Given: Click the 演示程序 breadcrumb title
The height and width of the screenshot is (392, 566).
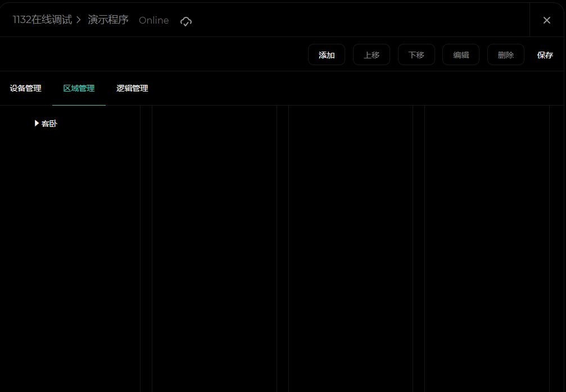Looking at the screenshot, I should 108,20.
